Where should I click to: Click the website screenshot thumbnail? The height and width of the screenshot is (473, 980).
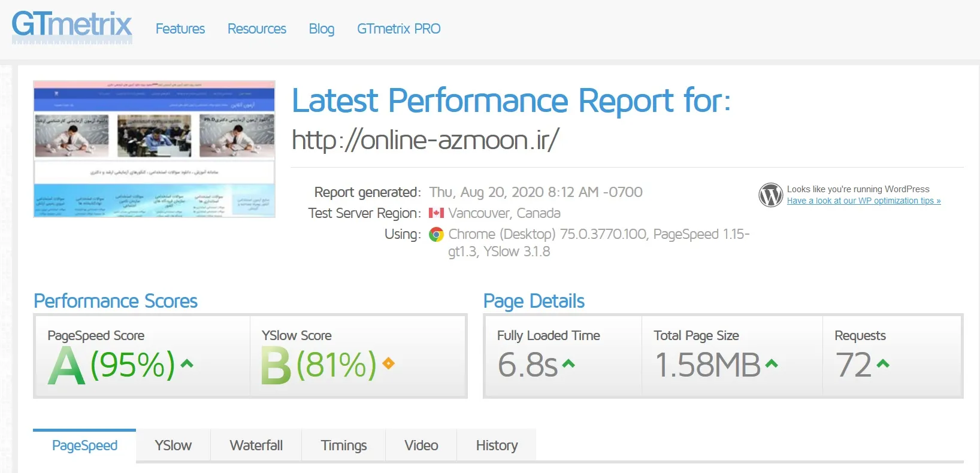[x=155, y=149]
